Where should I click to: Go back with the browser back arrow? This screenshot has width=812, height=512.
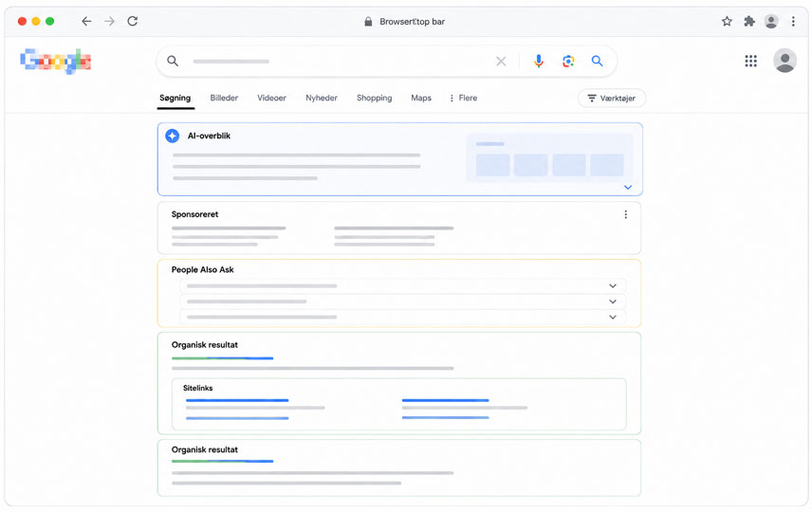86,21
